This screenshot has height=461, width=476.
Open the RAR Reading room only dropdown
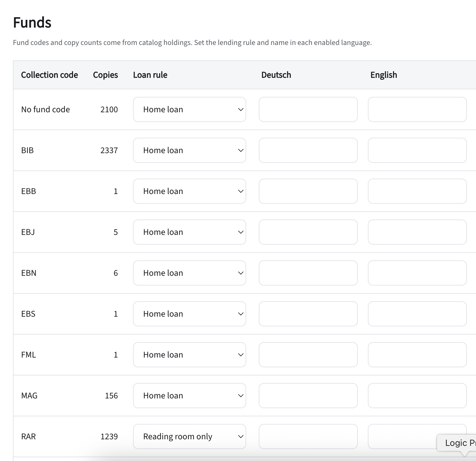click(x=190, y=436)
